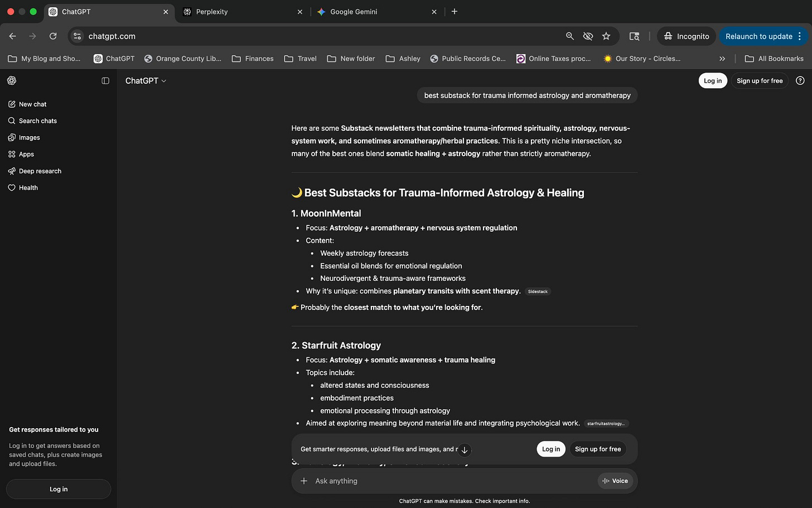This screenshot has height=508, width=812.
Task: Click Best Substacks for Trauma-Informed heading
Action: (438, 193)
